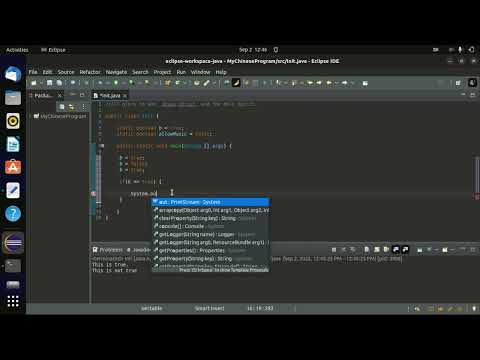The height and width of the screenshot is (360, 480).
Task: Click the New Java Class toolbar icon
Action: point(177,83)
